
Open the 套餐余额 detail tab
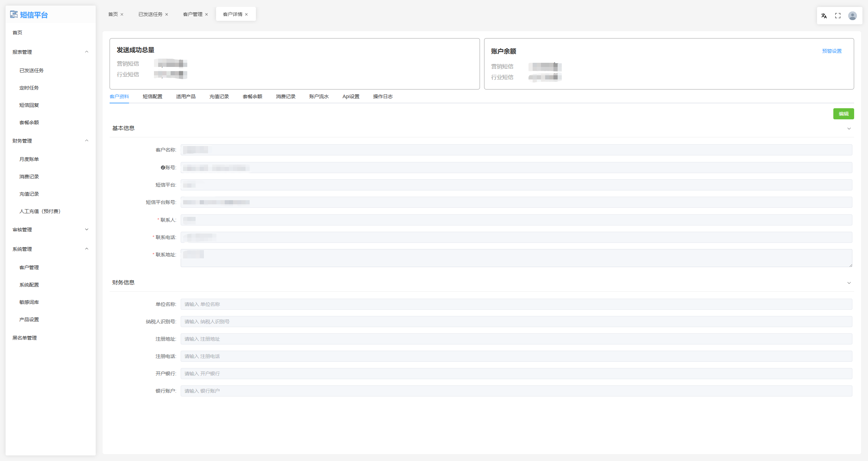[x=252, y=96]
